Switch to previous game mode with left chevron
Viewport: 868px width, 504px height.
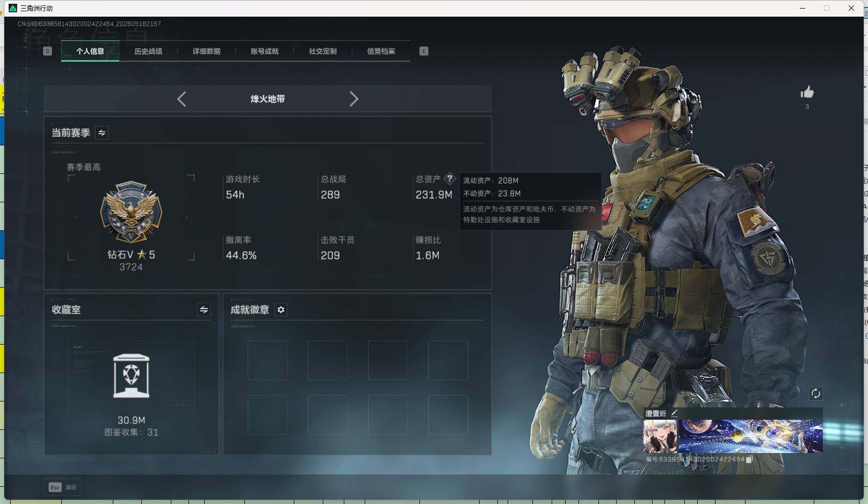point(182,99)
